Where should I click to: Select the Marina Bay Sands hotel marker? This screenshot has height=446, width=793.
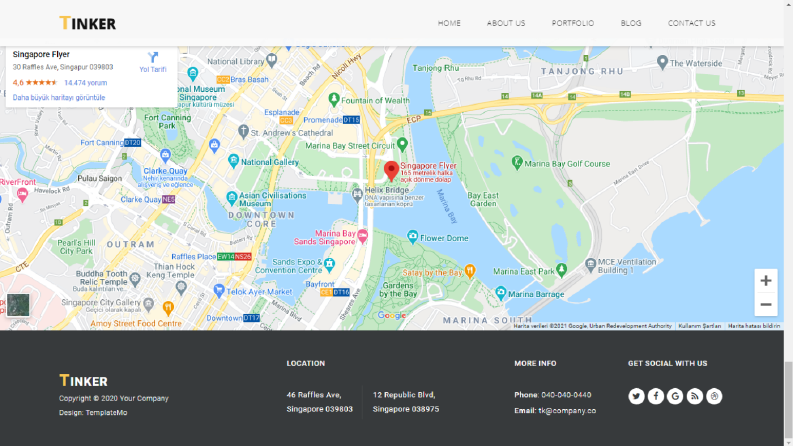click(363, 236)
